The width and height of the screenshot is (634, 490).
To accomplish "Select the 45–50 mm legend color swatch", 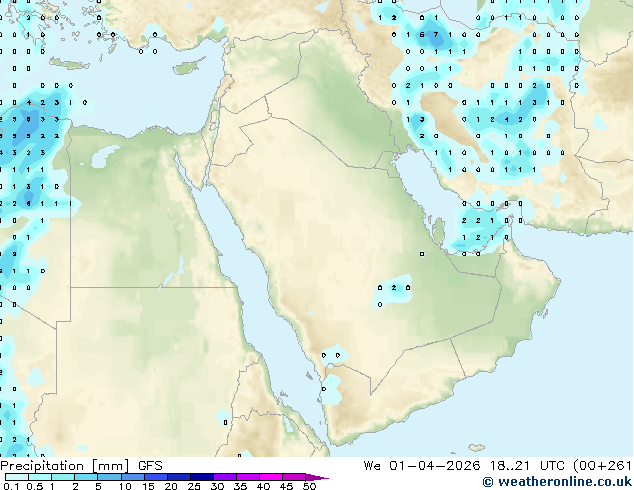I will pos(294,477).
